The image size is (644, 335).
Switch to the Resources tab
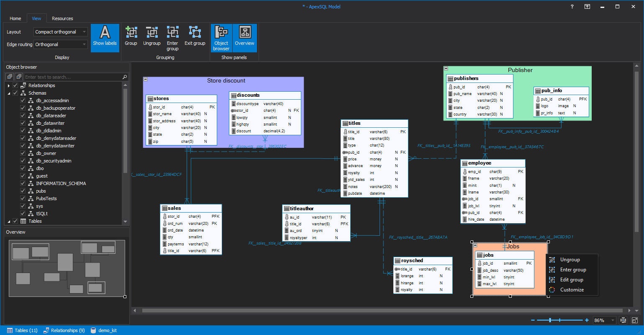(62, 18)
